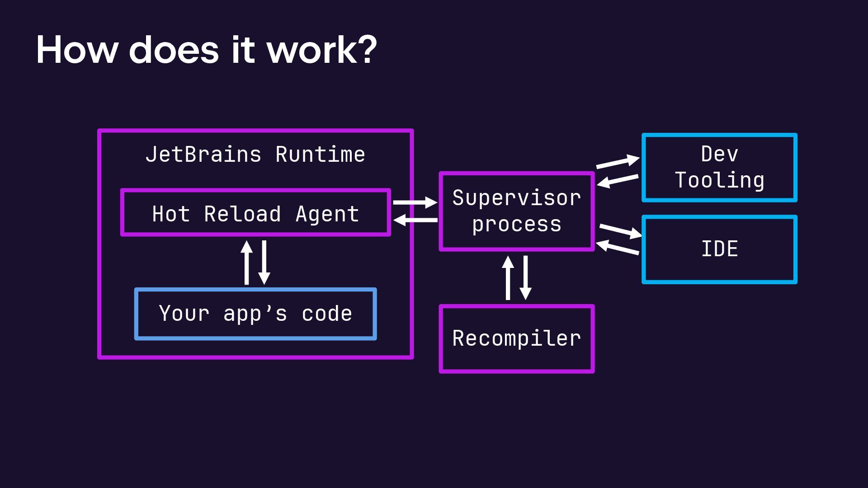Screen dimensions: 868x488
Task: Click the Recompiler box
Action: click(516, 338)
